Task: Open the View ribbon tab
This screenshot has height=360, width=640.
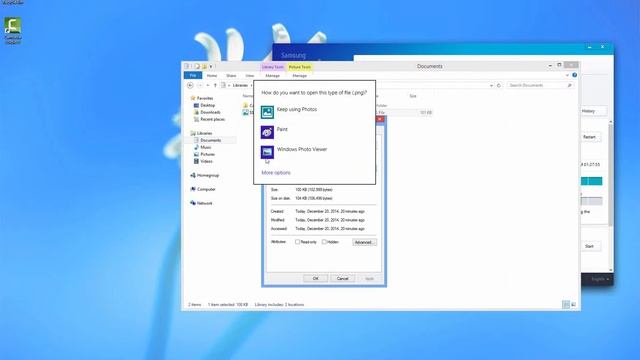Action: 249,76
